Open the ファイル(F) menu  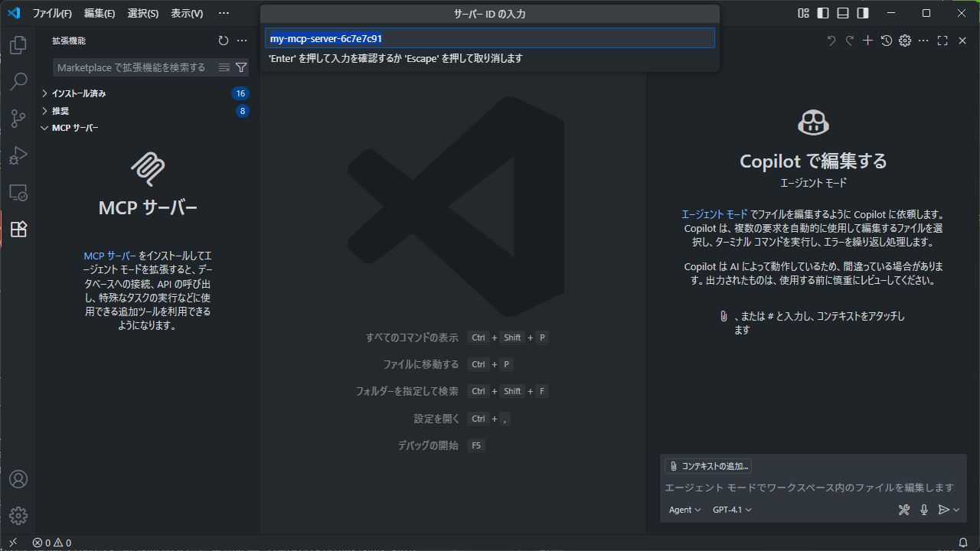(x=52, y=13)
